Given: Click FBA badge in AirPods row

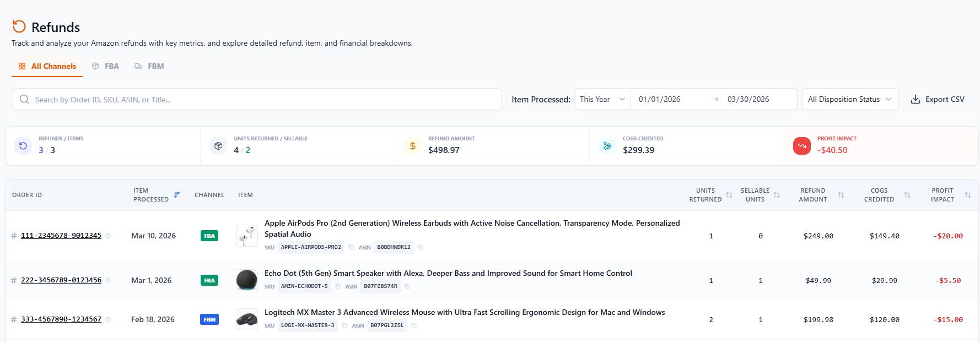Looking at the screenshot, I should tap(209, 236).
